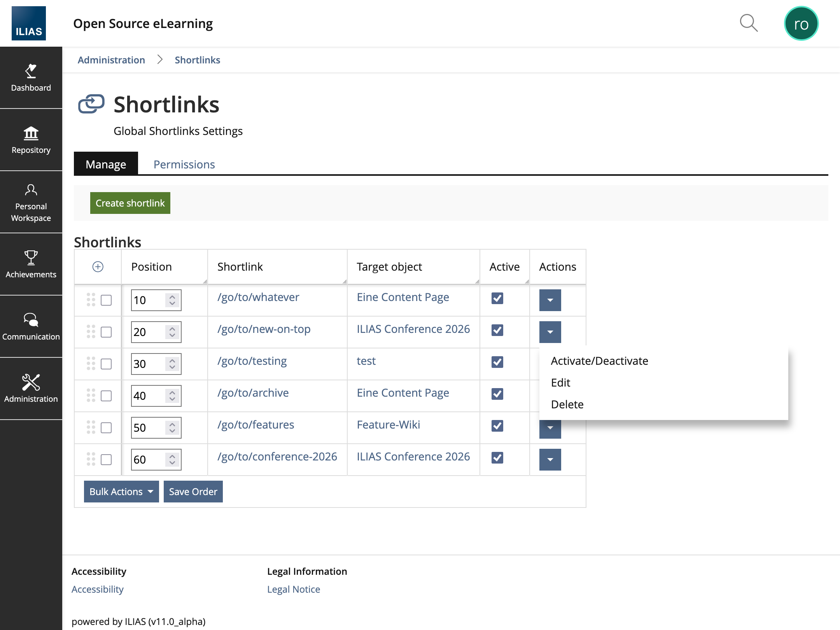This screenshot has height=630, width=840.
Task: Click the ILIAS logo
Action: [29, 23]
